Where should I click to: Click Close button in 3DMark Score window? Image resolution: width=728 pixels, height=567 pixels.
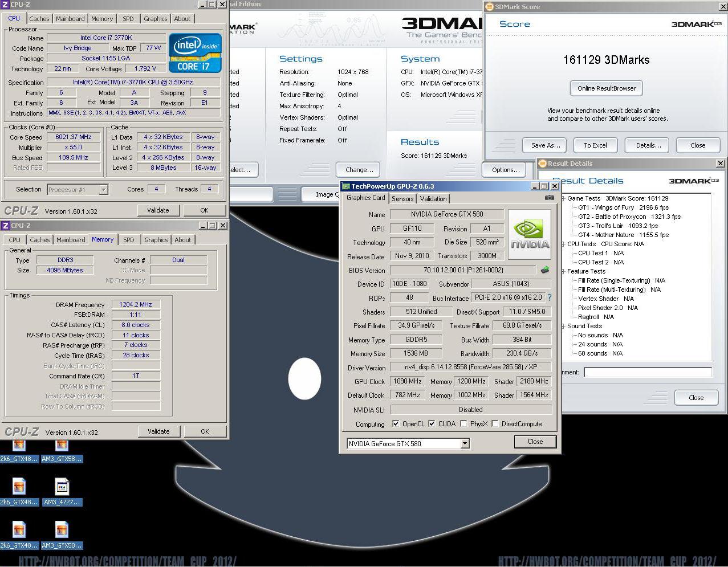698,145
